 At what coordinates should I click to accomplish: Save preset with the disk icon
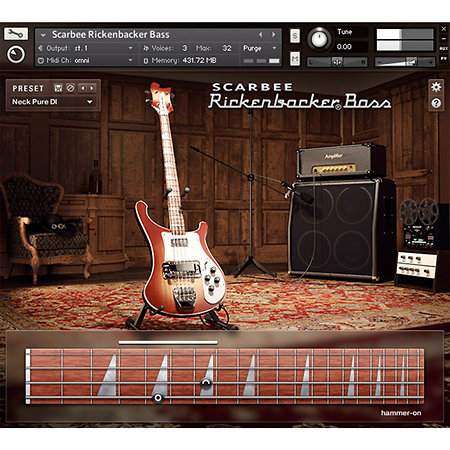pyautogui.click(x=58, y=88)
